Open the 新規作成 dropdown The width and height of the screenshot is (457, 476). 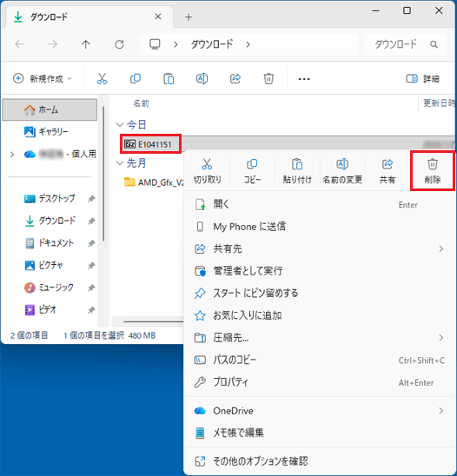pos(43,79)
